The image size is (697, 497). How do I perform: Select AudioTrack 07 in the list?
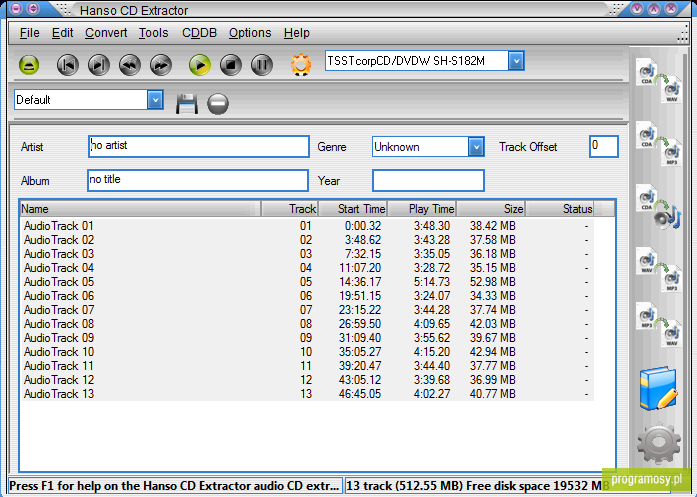pyautogui.click(x=307, y=310)
